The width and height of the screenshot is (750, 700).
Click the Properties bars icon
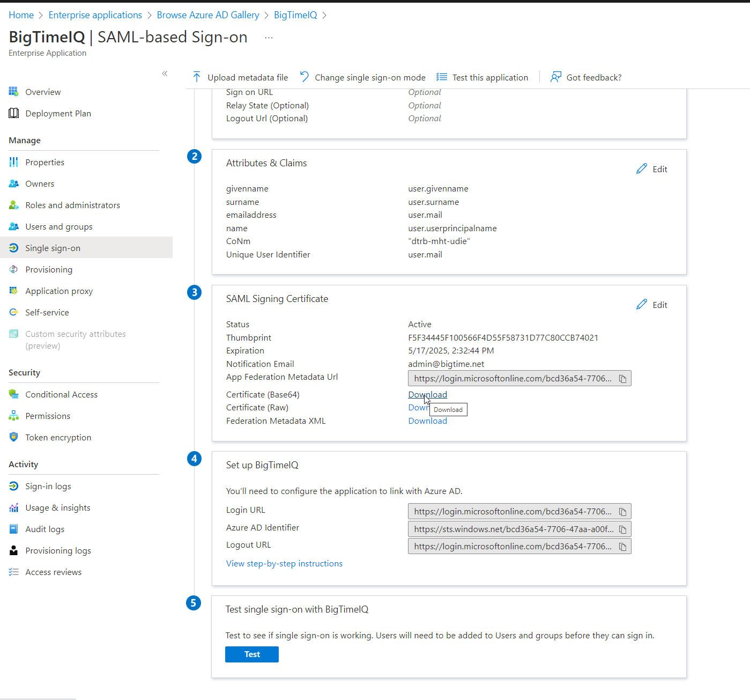[x=13, y=162]
